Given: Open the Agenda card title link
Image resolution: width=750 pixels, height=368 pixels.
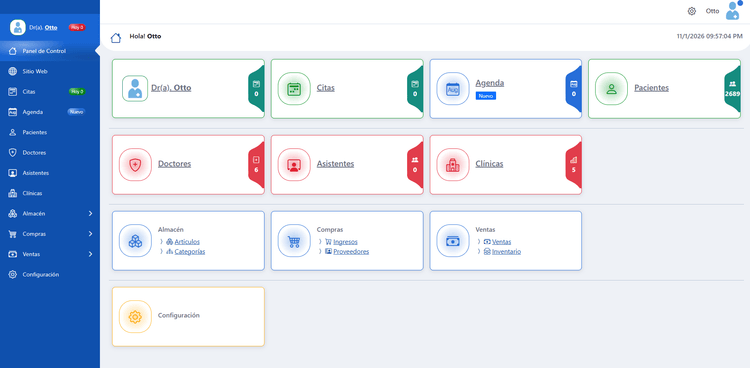Looking at the screenshot, I should tap(490, 83).
